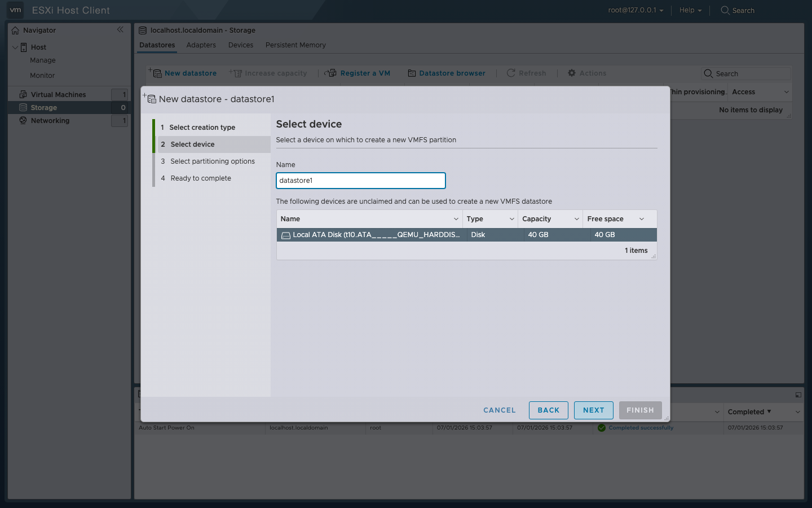812x508 pixels.
Task: Click the Register a VM icon
Action: [x=330, y=73]
